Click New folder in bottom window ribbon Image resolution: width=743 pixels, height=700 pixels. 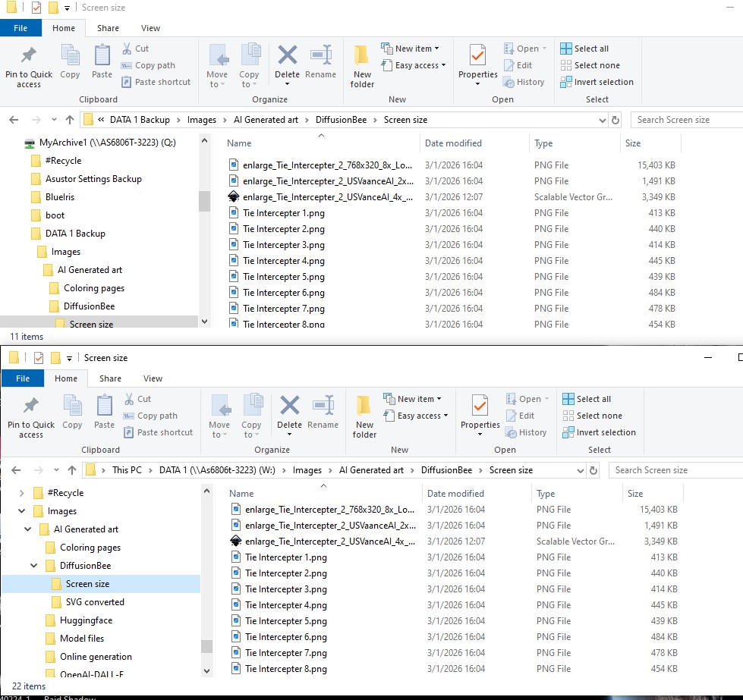pos(364,417)
